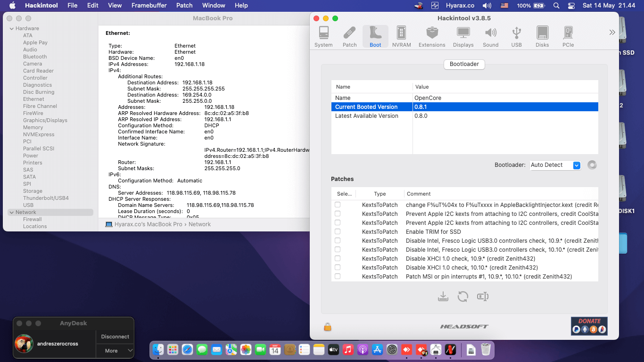The height and width of the screenshot is (362, 644).
Task: Open the Apple menu
Action: coord(12,6)
